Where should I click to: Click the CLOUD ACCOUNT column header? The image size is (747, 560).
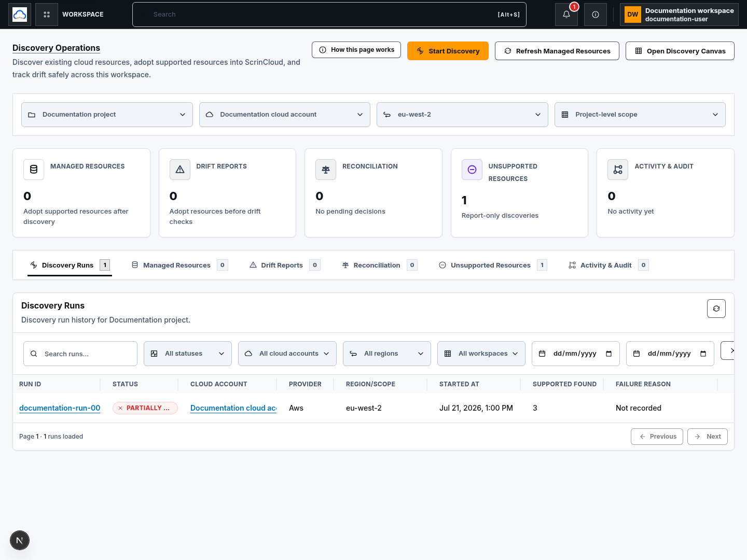[x=219, y=384]
